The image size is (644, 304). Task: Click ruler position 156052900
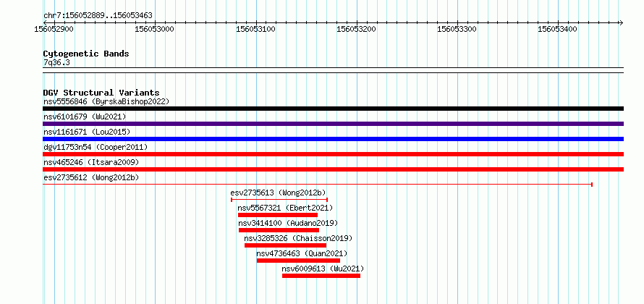(54, 30)
